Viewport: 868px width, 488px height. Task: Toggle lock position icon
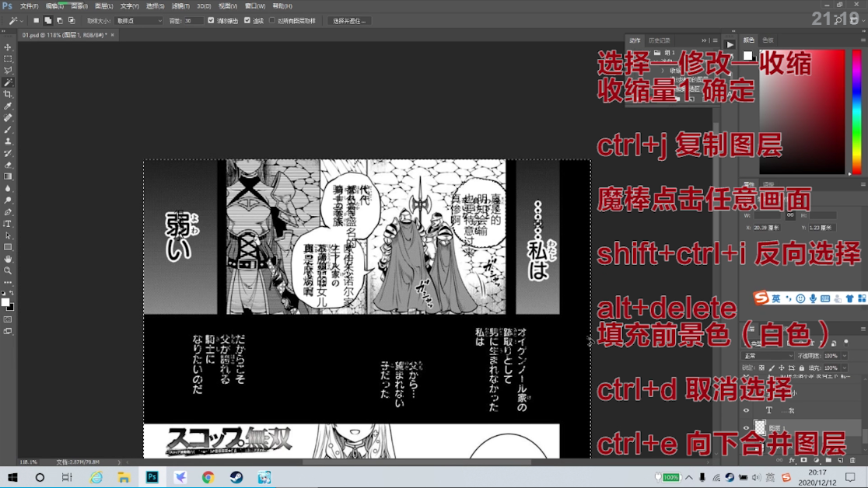click(782, 368)
